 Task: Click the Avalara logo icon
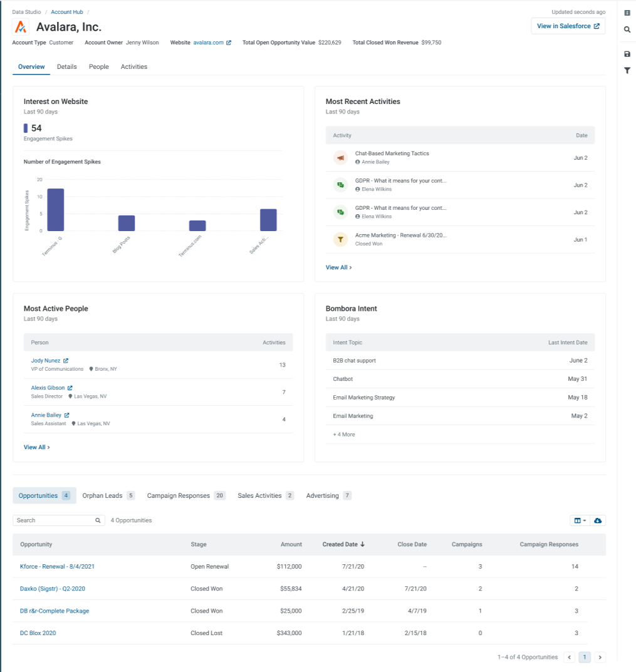pyautogui.click(x=21, y=27)
